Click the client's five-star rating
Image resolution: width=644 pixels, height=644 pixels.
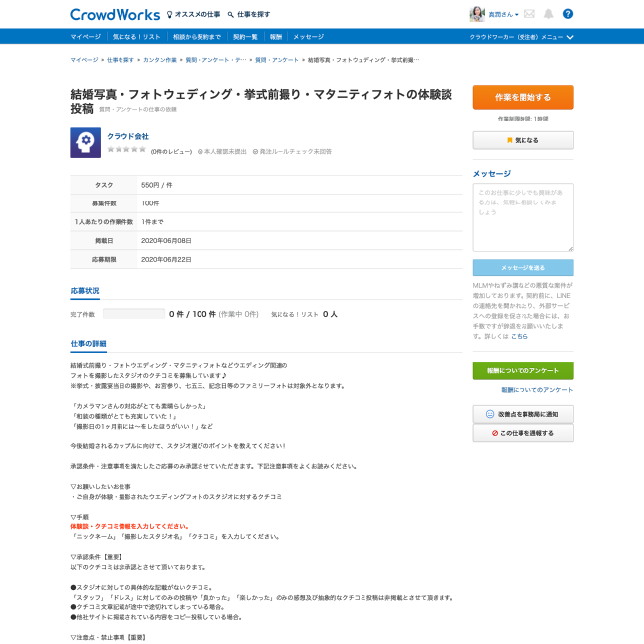[125, 150]
